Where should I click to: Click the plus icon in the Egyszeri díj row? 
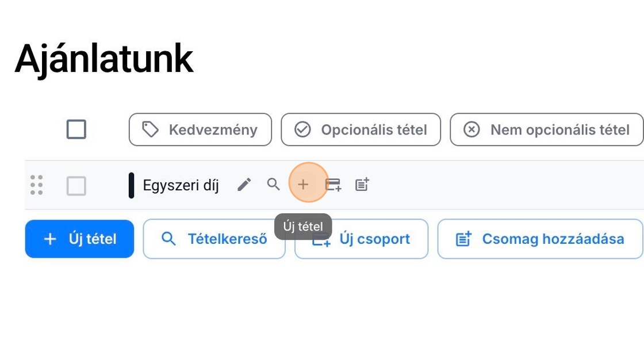pos(303,185)
